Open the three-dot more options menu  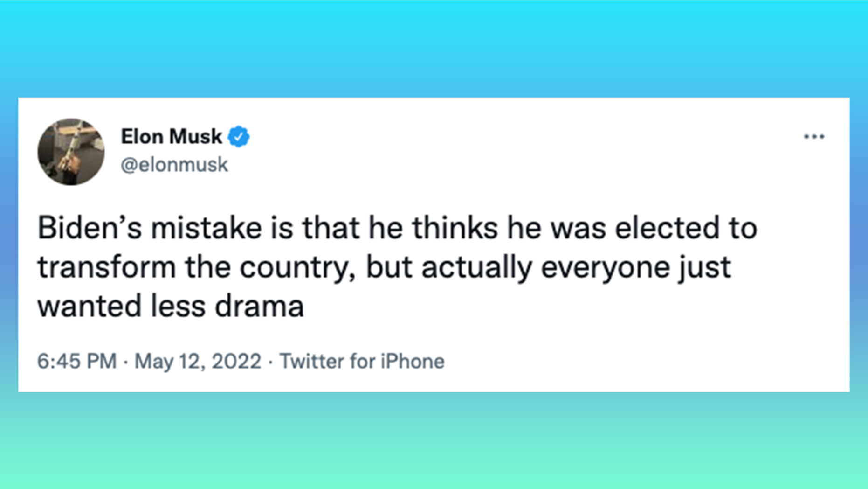[814, 137]
